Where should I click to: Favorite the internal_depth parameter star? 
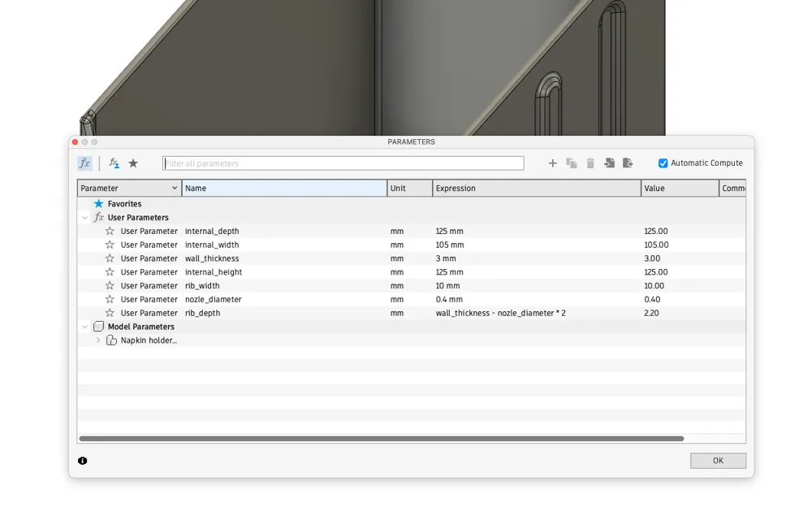pos(110,231)
